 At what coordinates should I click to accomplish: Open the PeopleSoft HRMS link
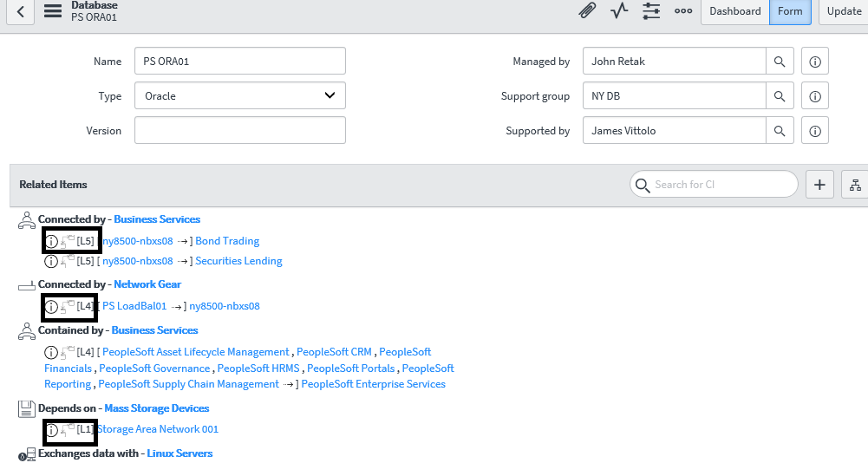258,368
